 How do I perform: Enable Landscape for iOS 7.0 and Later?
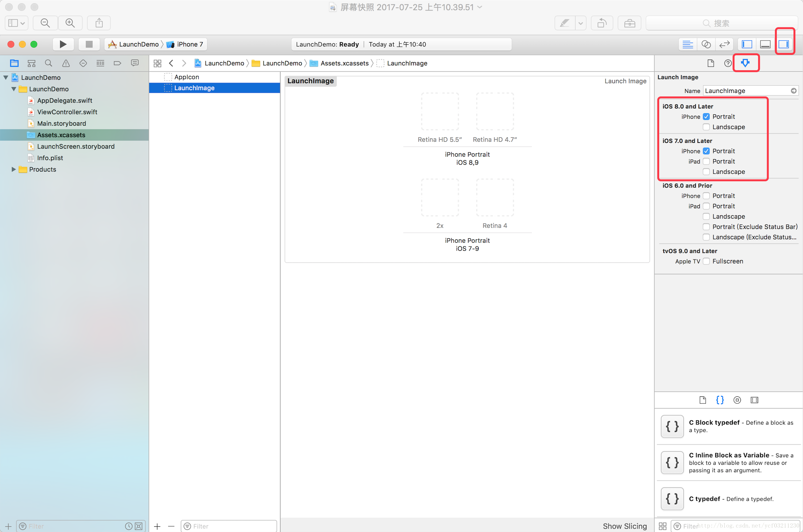pos(706,172)
